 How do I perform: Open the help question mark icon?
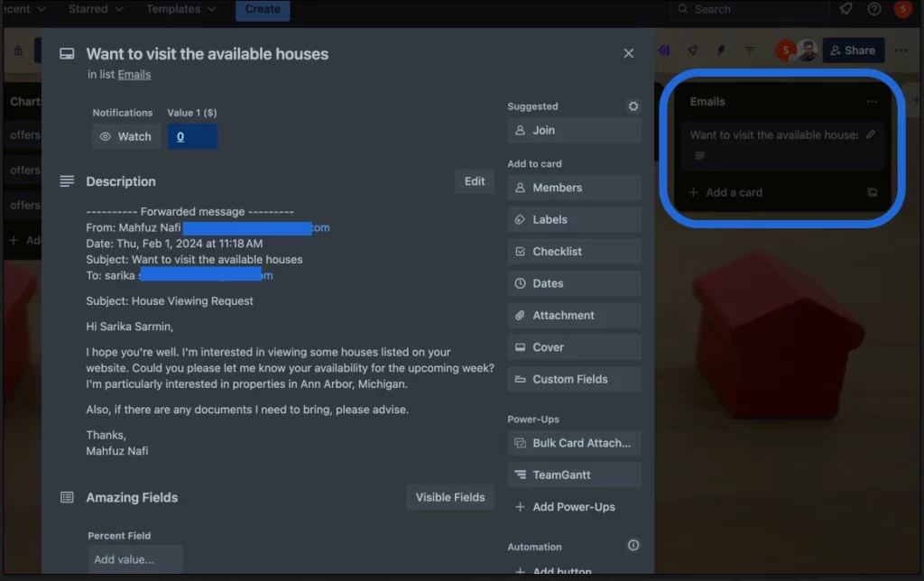coord(874,9)
